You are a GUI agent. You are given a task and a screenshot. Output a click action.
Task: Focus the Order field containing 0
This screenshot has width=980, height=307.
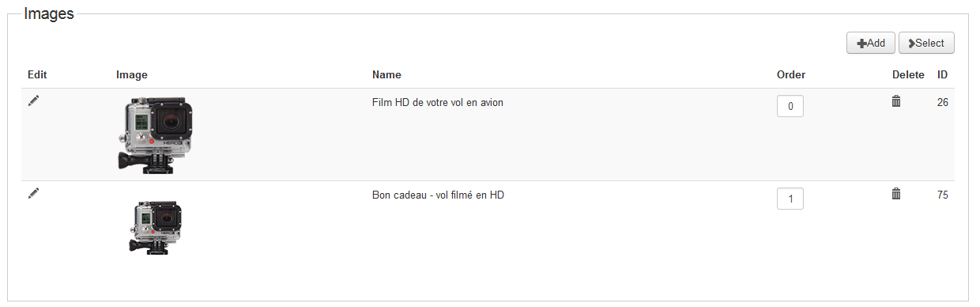[790, 106]
